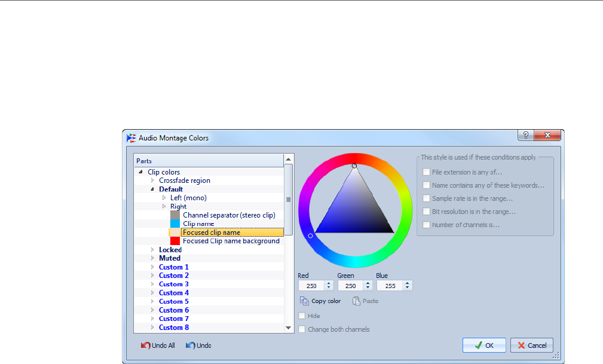Click the Parts column header
This screenshot has width=603, height=364.
pyautogui.click(x=209, y=161)
